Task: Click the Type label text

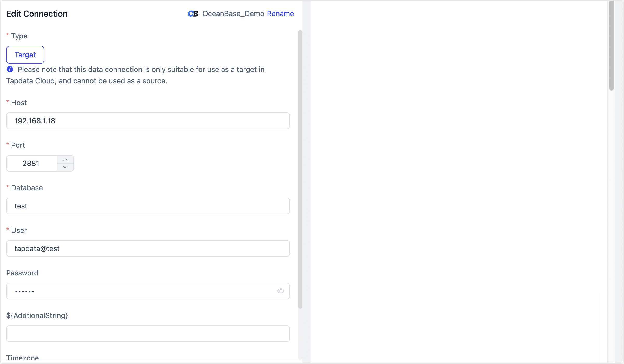Action: tap(19, 36)
